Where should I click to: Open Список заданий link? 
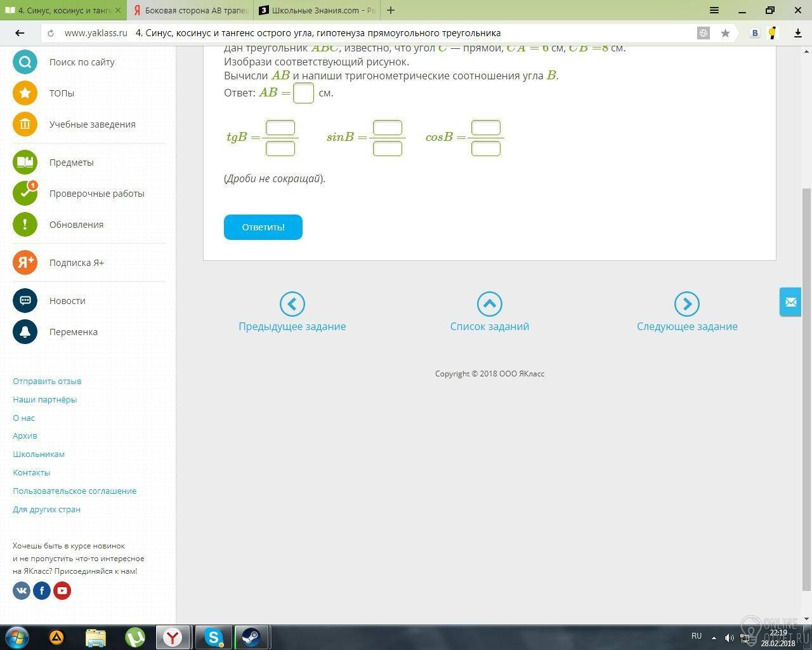[490, 326]
